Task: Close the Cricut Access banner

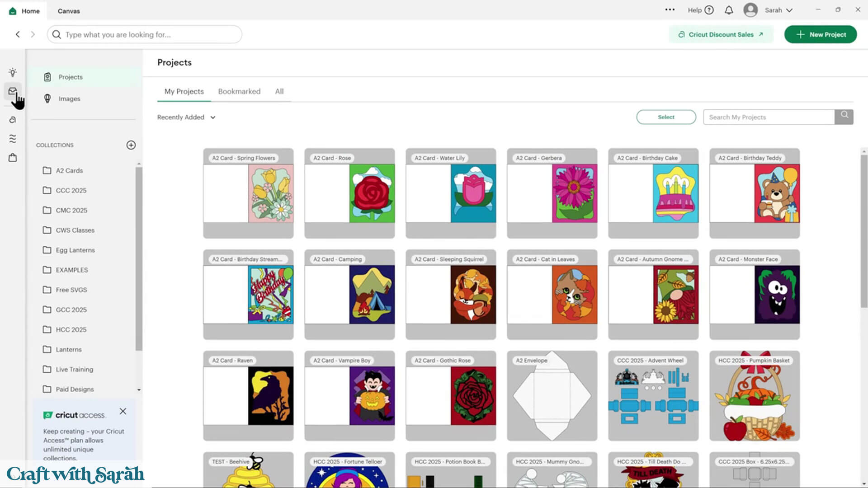Action: click(x=123, y=411)
